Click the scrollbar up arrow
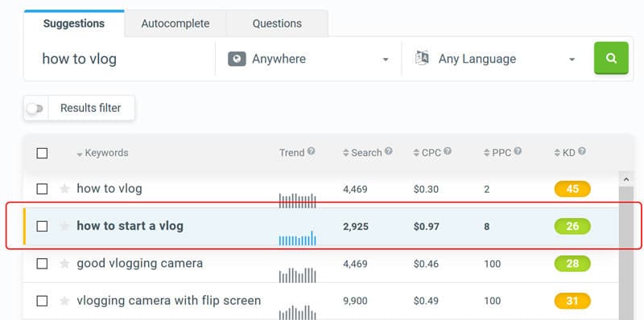Viewport: 644px width, 320px height. (x=626, y=179)
